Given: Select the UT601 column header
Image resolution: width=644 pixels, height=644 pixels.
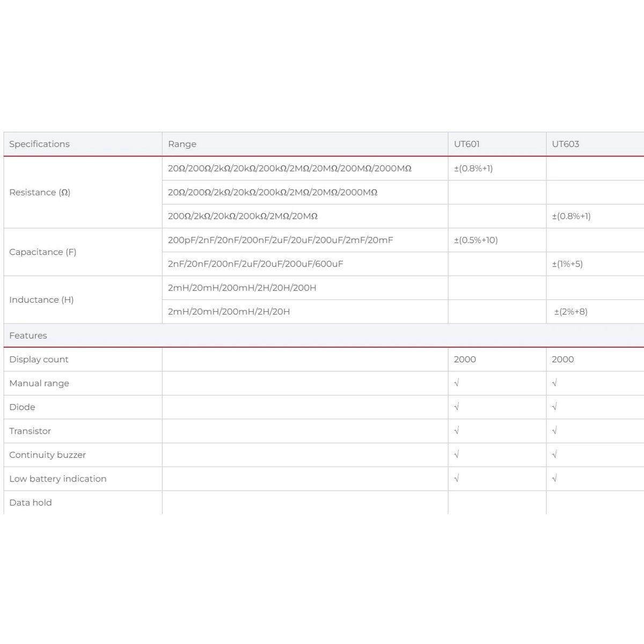Looking at the screenshot, I should [467, 144].
